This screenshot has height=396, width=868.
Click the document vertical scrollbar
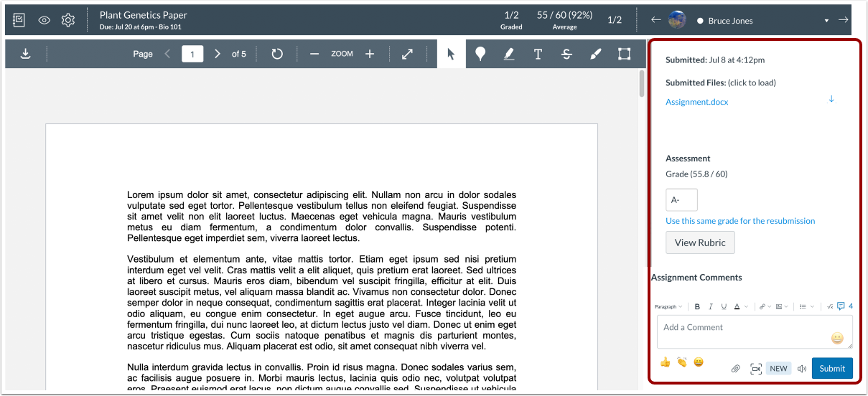(x=642, y=83)
